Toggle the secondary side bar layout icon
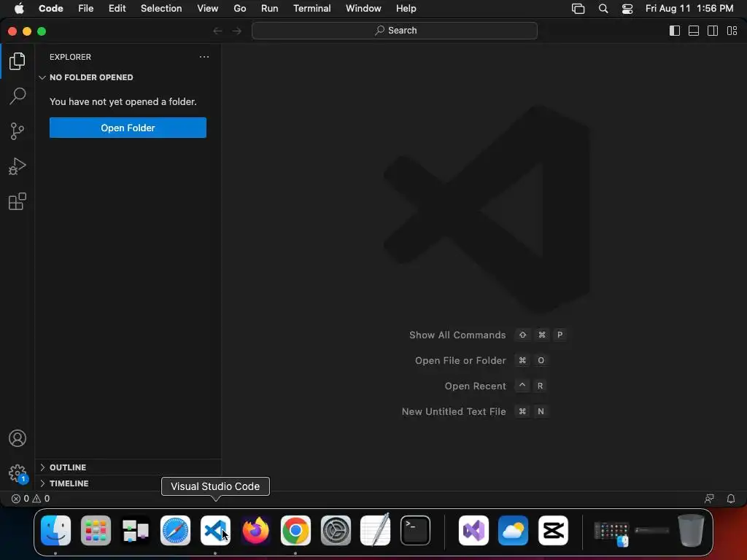Viewport: 747px width, 560px height. [x=713, y=31]
